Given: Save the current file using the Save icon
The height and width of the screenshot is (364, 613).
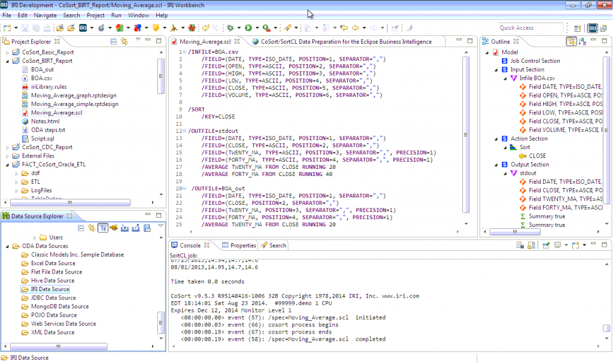Looking at the screenshot, I should click(x=25, y=28).
